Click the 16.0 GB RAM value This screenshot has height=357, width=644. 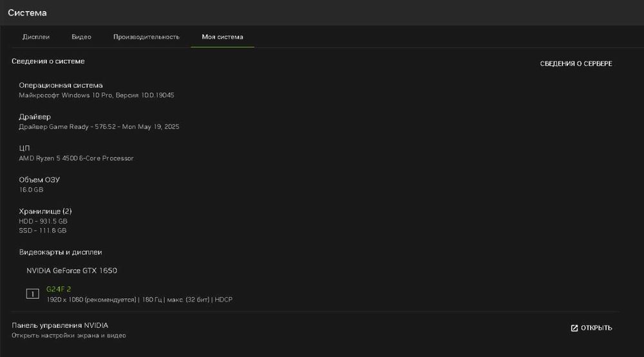(x=31, y=190)
